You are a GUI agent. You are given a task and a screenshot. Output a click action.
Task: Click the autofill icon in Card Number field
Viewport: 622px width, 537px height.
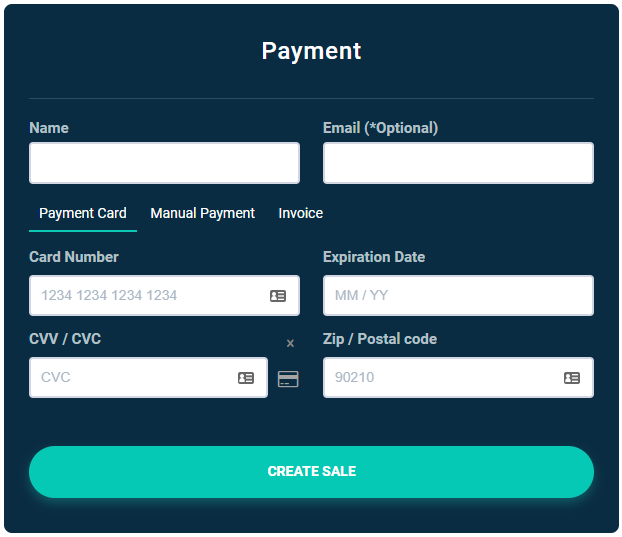point(278,296)
